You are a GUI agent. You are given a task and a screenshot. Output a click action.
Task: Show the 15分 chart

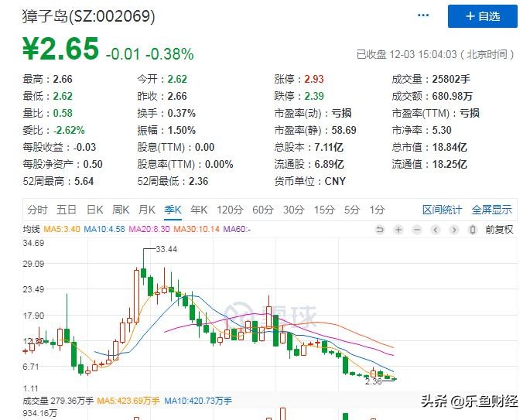pos(324,210)
